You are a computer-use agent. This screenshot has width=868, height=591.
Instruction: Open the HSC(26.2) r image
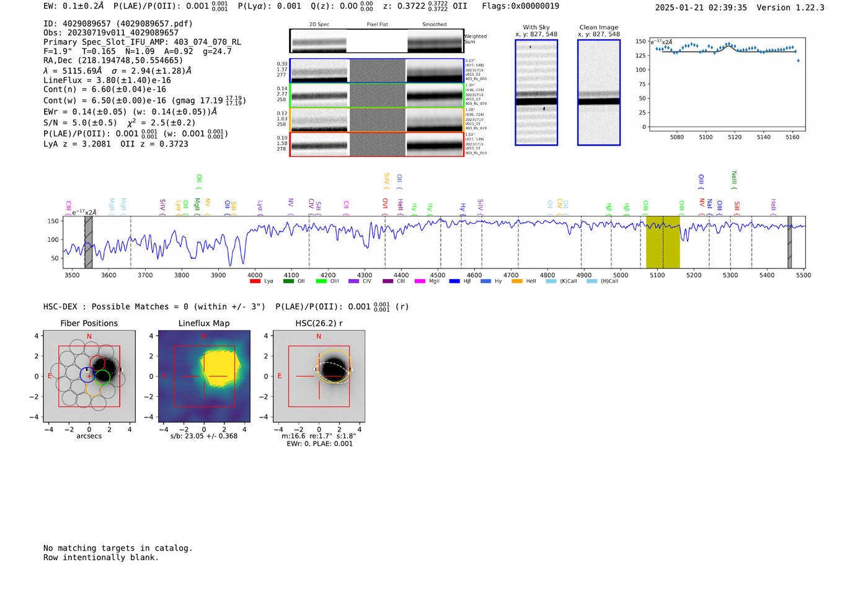[x=319, y=376]
